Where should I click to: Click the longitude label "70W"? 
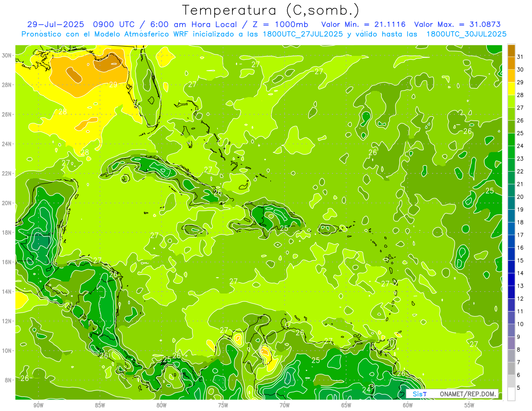click(285, 405)
